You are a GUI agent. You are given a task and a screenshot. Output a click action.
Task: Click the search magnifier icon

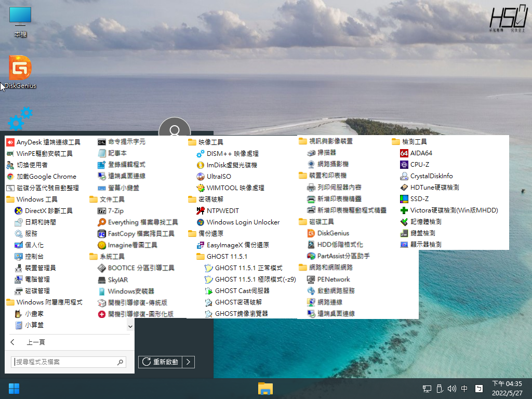click(x=120, y=362)
